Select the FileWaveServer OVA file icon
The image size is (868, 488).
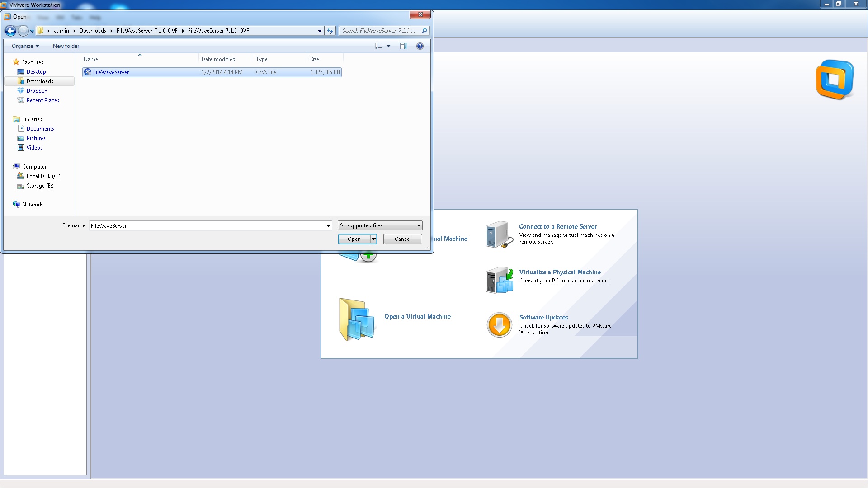coord(88,72)
